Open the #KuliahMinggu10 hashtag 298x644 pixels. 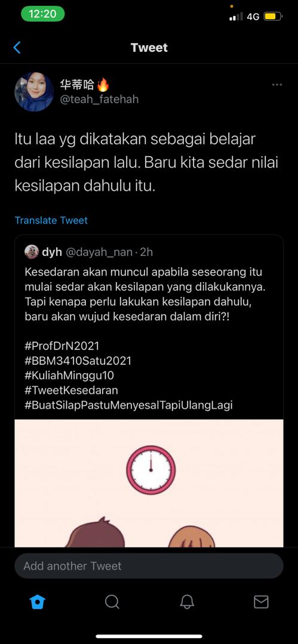click(69, 376)
